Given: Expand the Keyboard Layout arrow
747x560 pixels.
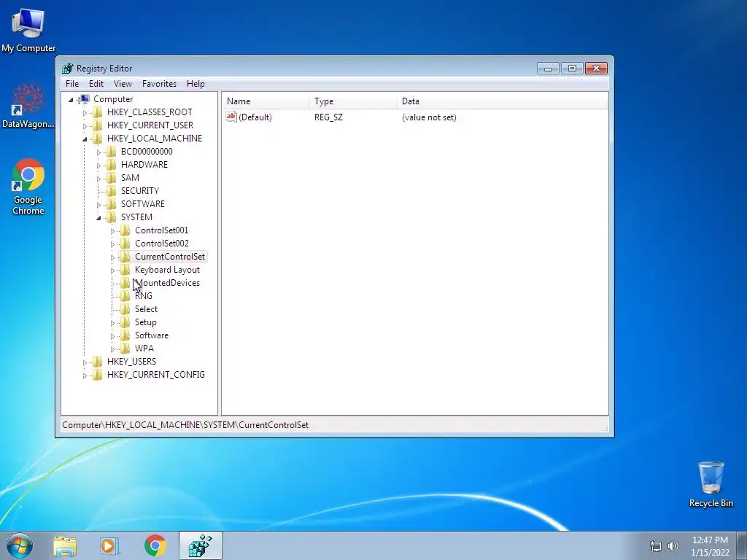Looking at the screenshot, I should 112,271.
